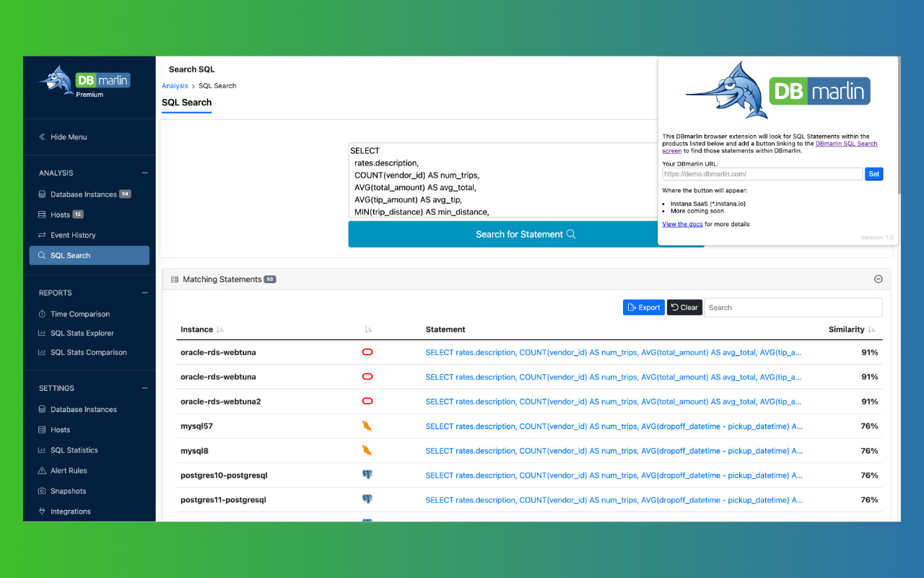Clear the matching statements
The width and height of the screenshot is (924, 578).
click(x=684, y=307)
